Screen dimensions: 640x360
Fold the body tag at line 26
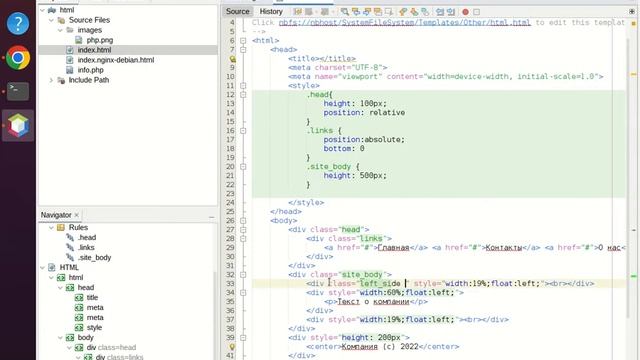243,221
